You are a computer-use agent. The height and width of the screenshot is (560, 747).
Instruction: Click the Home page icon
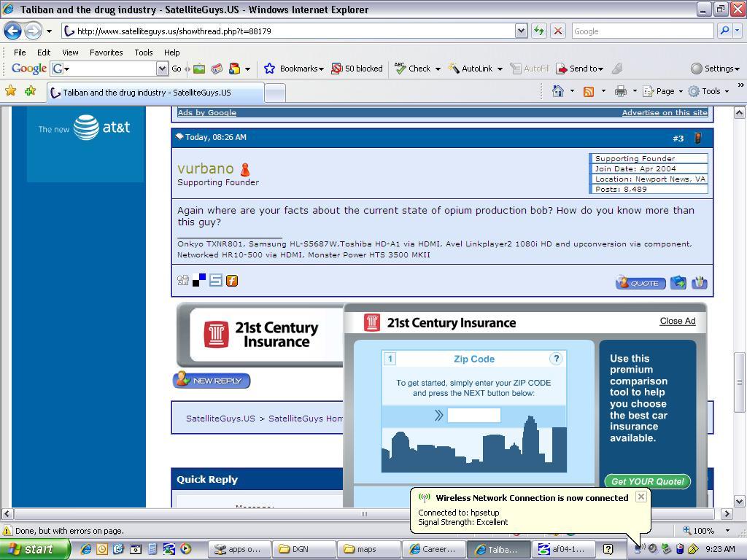point(558,91)
